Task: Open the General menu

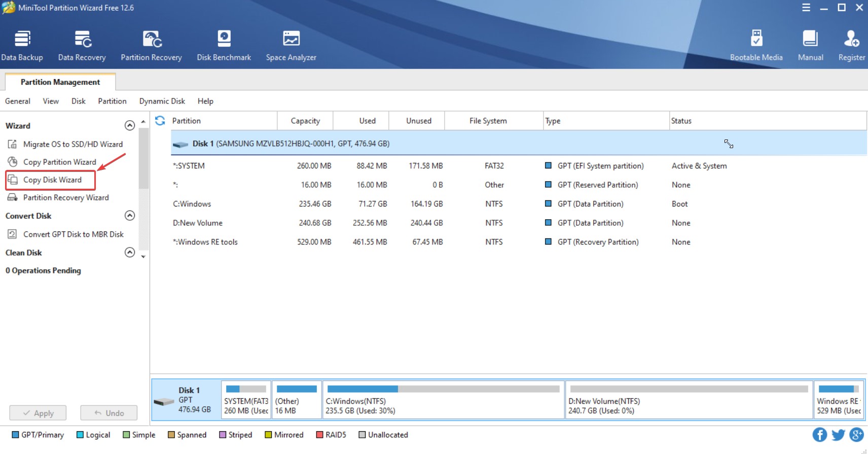Action: tap(18, 101)
